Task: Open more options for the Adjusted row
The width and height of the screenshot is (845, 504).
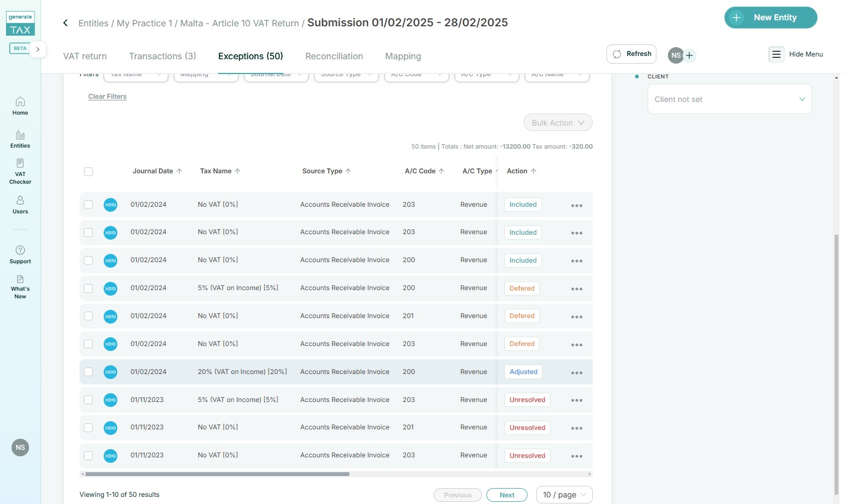Action: tap(577, 373)
